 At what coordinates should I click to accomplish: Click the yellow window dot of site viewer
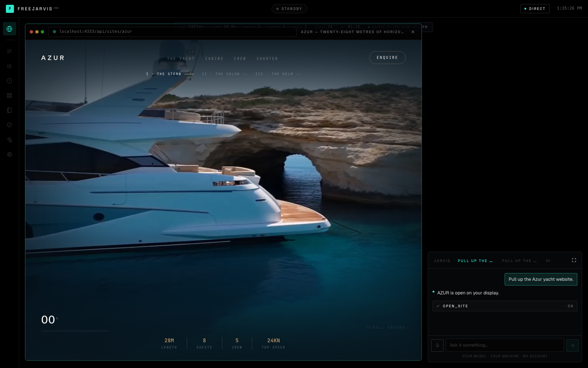click(37, 32)
